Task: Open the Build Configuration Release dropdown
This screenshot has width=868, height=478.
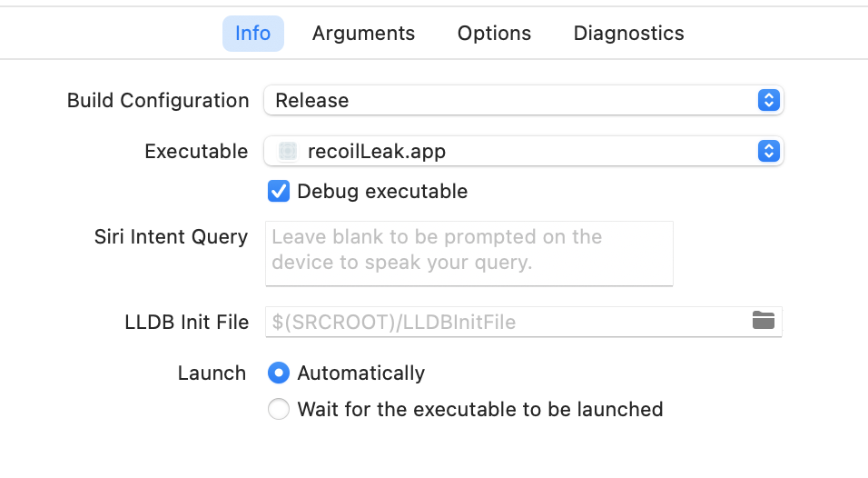Action: pos(523,100)
